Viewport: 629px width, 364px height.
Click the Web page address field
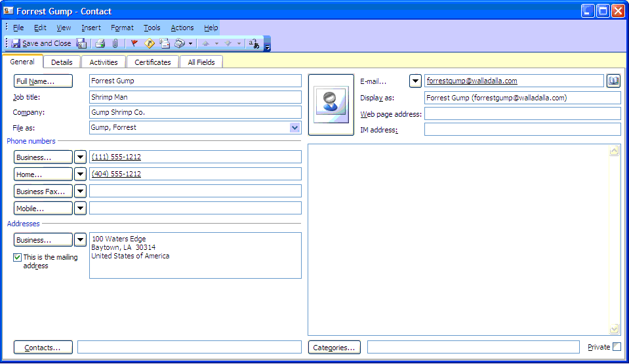point(522,113)
